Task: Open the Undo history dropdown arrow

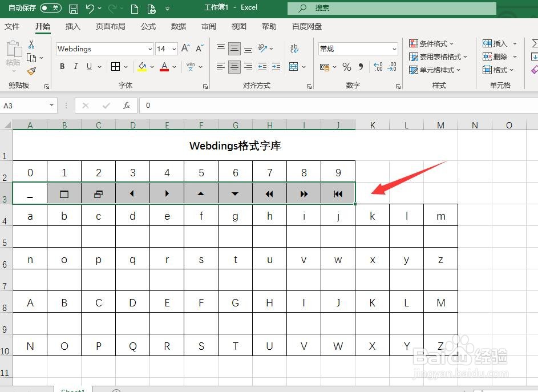Action: click(x=100, y=8)
